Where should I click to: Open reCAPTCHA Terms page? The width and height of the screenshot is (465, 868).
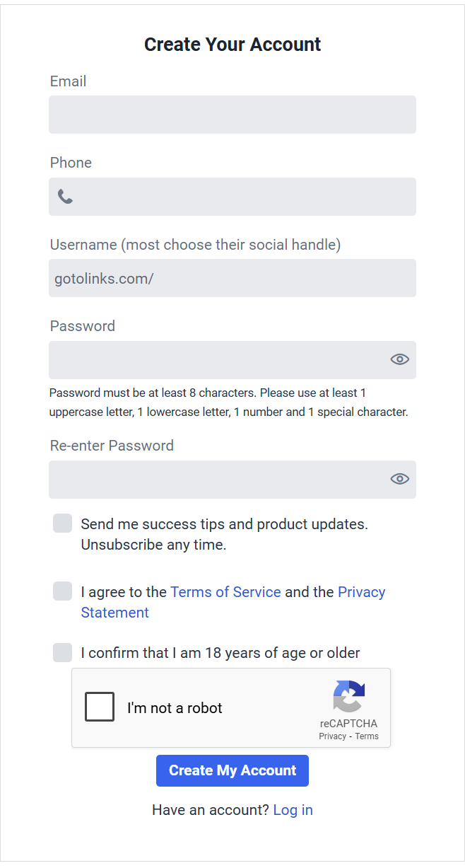click(x=367, y=736)
